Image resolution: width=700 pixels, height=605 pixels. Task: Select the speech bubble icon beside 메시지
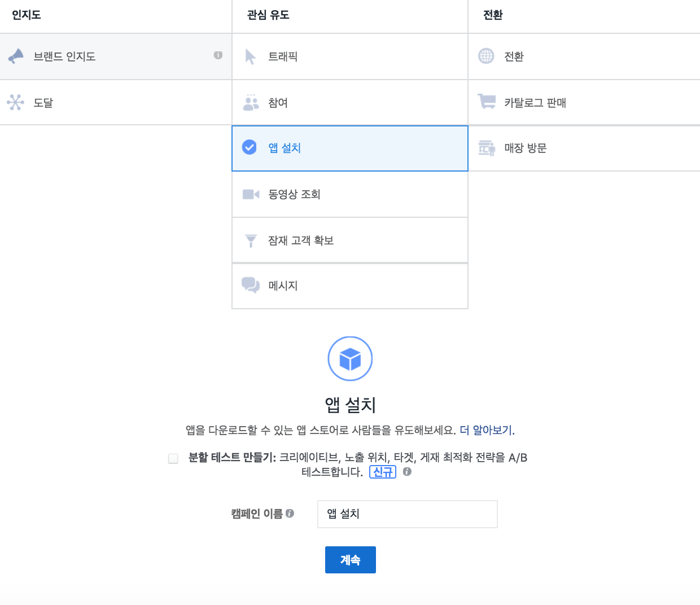click(251, 286)
